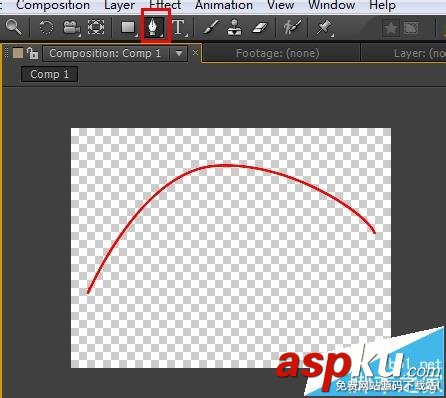Select the Rotation tool
Viewport: 446px width, 398px height.
point(46,27)
